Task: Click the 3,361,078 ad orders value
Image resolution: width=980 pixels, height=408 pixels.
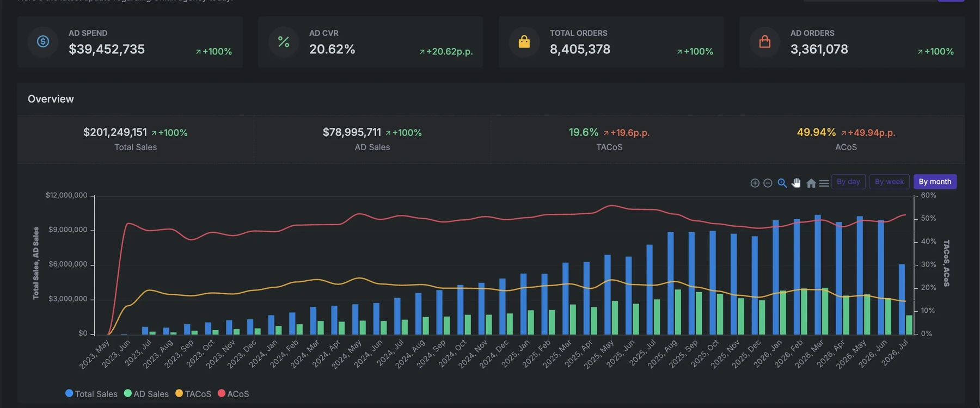Action: point(819,49)
